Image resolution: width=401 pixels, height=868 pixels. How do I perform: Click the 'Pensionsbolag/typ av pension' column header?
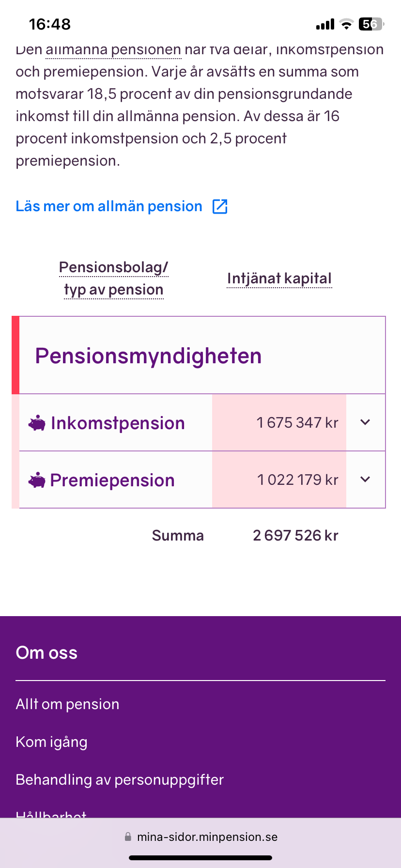113,279
